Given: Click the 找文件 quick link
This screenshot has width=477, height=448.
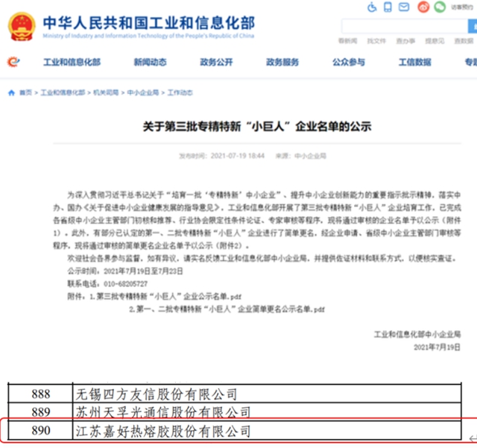Looking at the screenshot, I should pyautogui.click(x=376, y=41).
